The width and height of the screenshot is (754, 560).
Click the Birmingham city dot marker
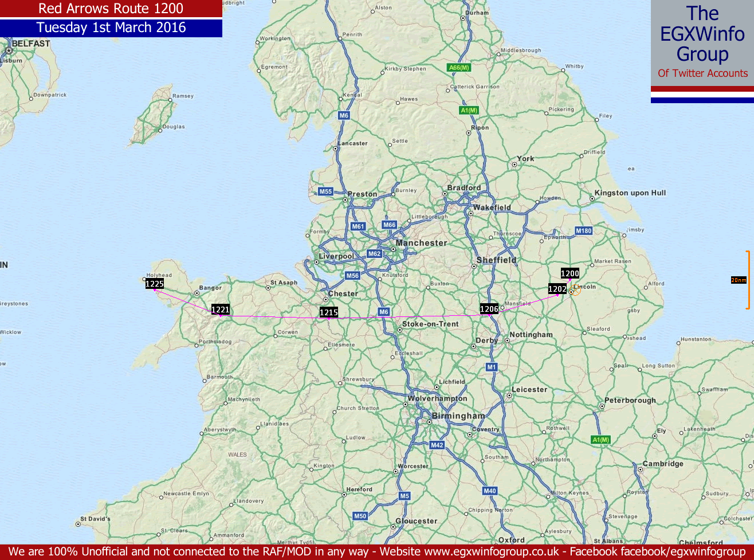(429, 422)
